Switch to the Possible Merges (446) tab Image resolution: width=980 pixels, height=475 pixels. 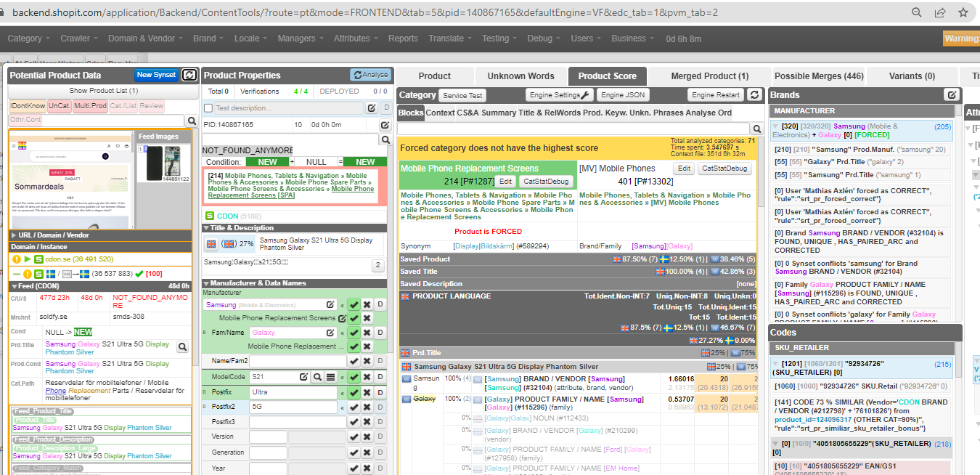pos(819,76)
